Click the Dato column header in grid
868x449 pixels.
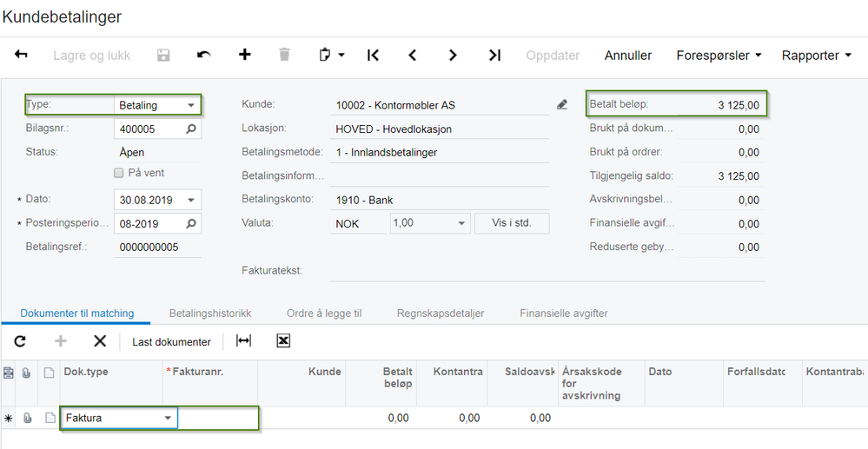pos(684,383)
